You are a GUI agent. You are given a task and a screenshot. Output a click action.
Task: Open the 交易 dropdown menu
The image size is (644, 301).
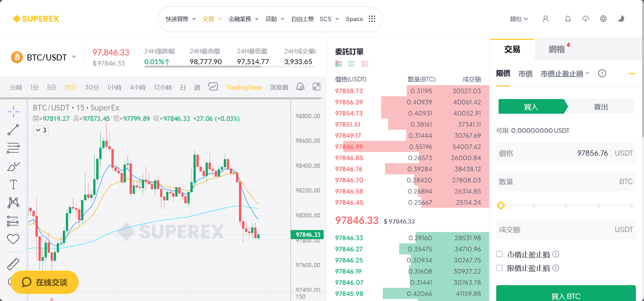tap(212, 19)
